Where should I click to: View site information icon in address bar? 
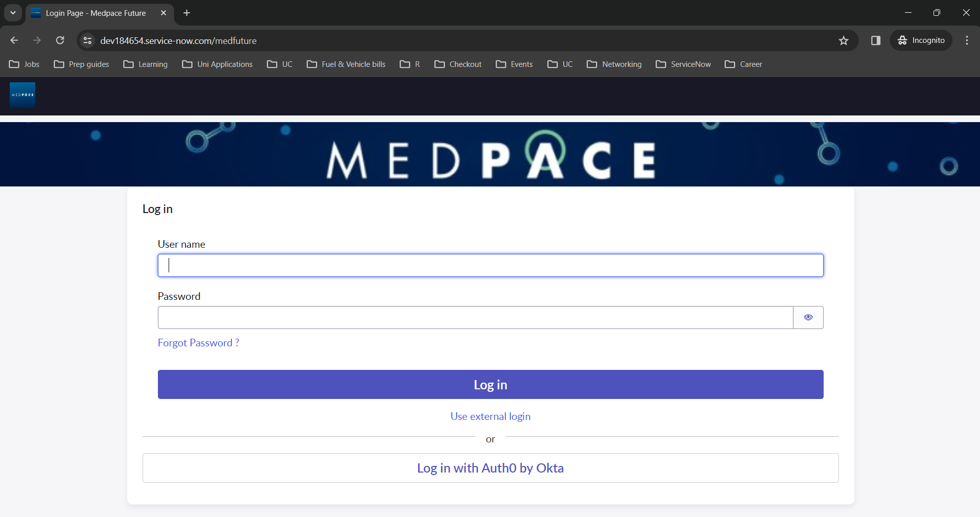click(87, 40)
